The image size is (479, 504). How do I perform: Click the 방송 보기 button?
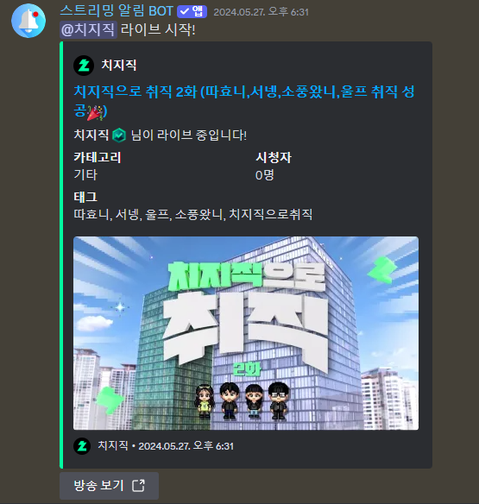click(x=109, y=485)
